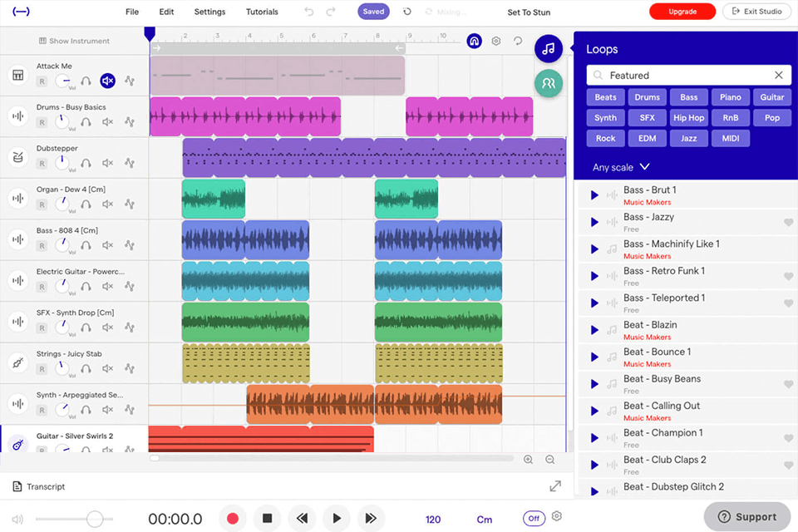Image resolution: width=798 pixels, height=532 pixels.
Task: Favorite the Beat - Busy Beans loop
Action: point(788,384)
